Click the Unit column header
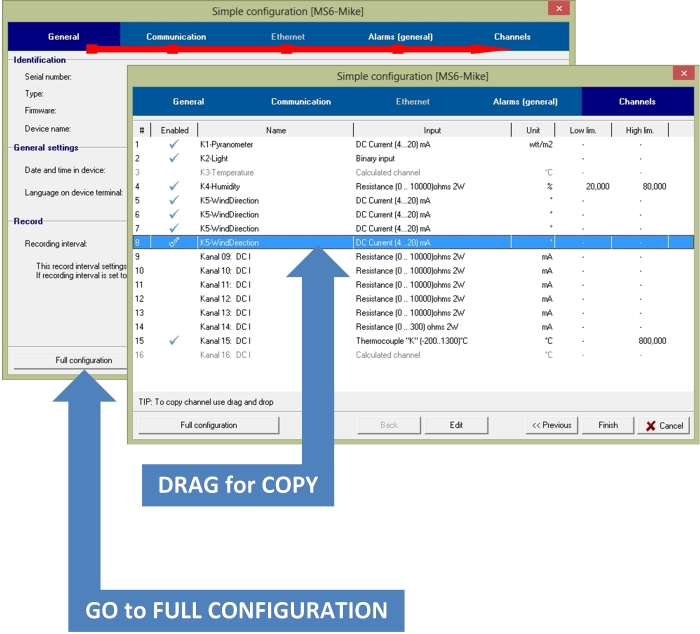Viewport: 700px width, 634px height. tap(533, 130)
